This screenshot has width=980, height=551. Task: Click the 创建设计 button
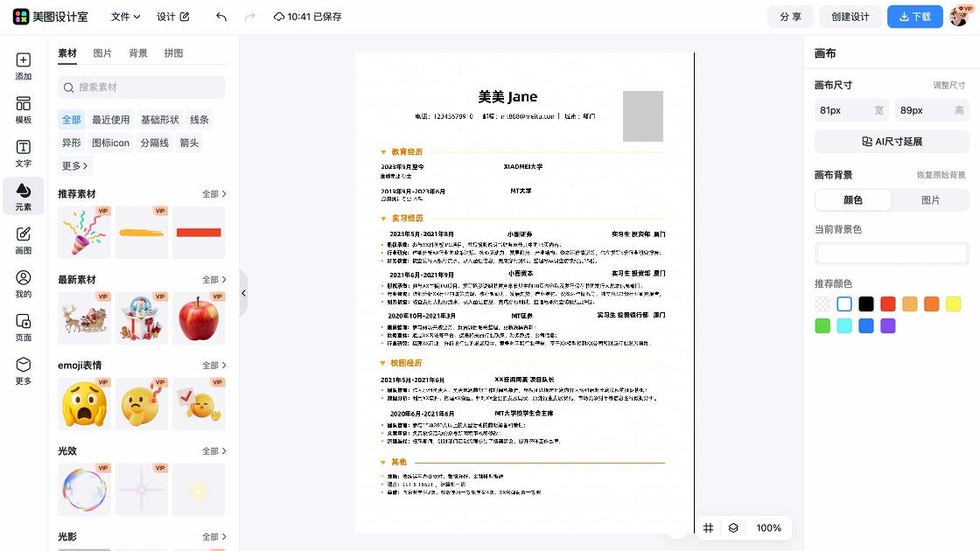[x=850, y=17]
